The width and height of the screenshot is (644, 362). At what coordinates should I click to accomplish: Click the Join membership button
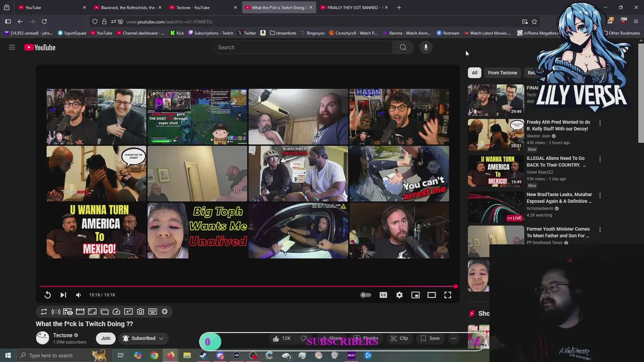point(106,338)
